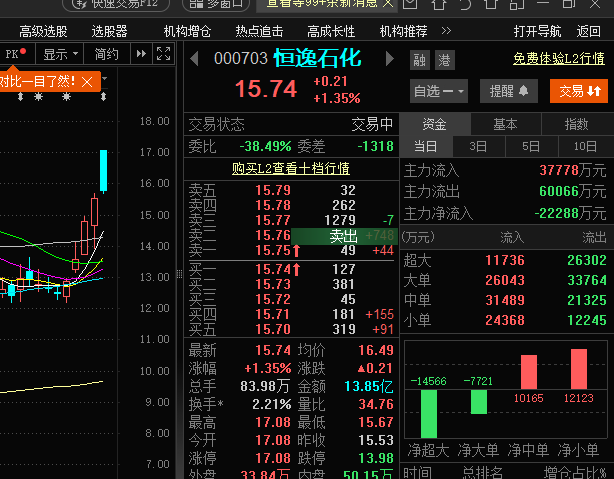Click the stock code 000703
Screen dimensions: 614x479
[241, 59]
